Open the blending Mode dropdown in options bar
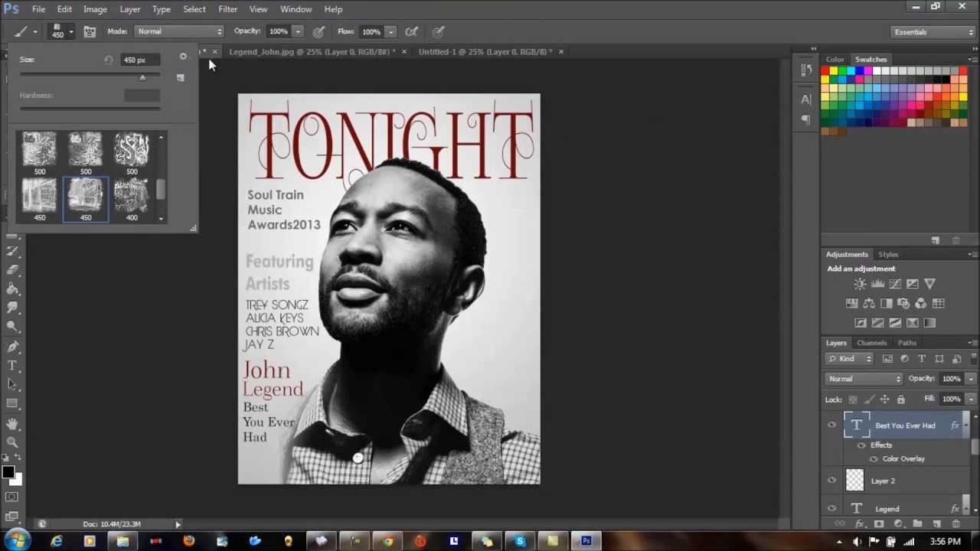The image size is (980, 551). (x=179, y=31)
